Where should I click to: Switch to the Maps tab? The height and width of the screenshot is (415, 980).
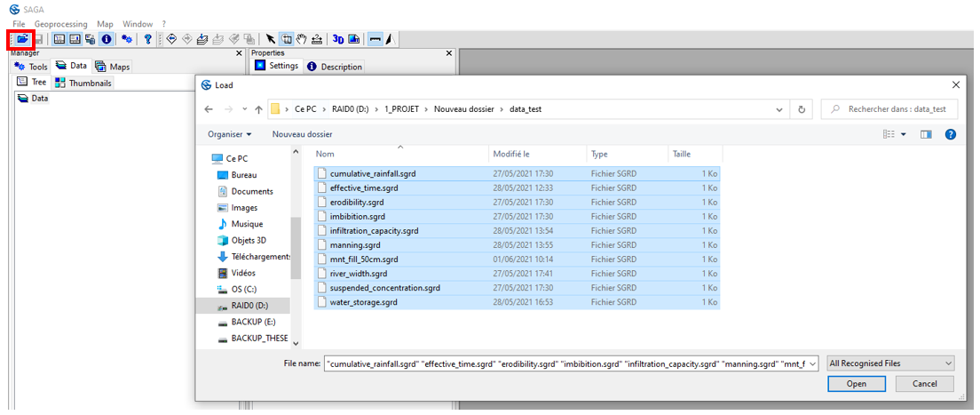click(x=113, y=67)
